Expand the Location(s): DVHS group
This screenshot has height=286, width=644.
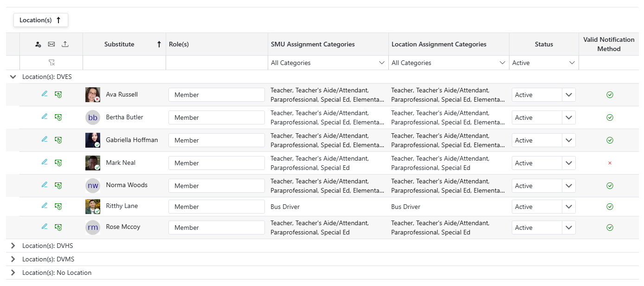[13, 246]
